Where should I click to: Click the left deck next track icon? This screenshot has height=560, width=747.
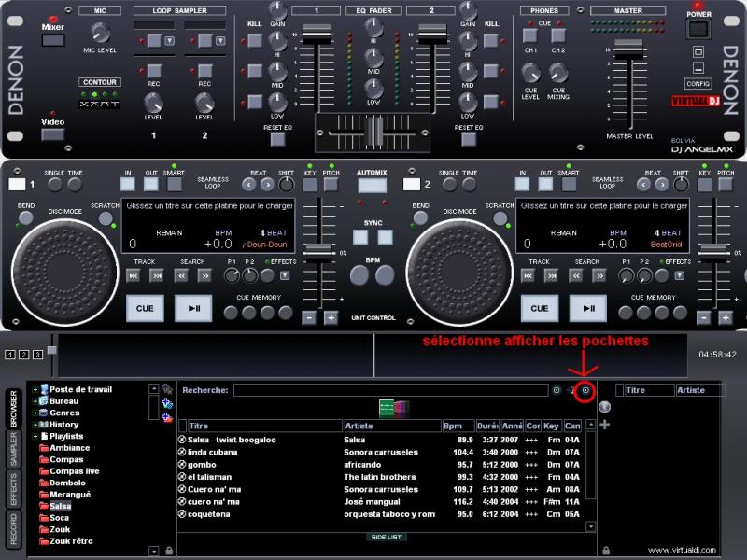157,275
